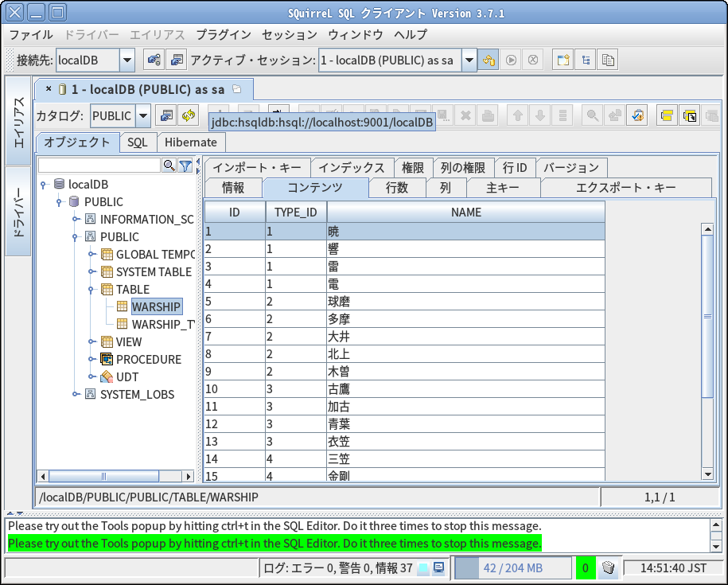Image resolution: width=728 pixels, height=585 pixels.
Task: Open the ドライバー side panel
Action: (x=18, y=211)
